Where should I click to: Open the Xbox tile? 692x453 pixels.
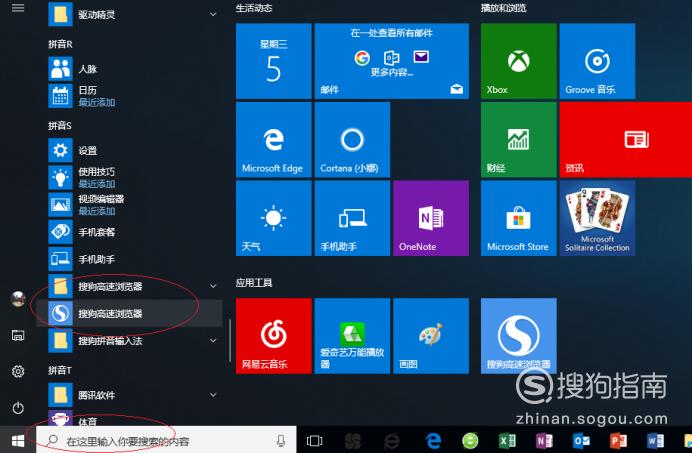(519, 61)
